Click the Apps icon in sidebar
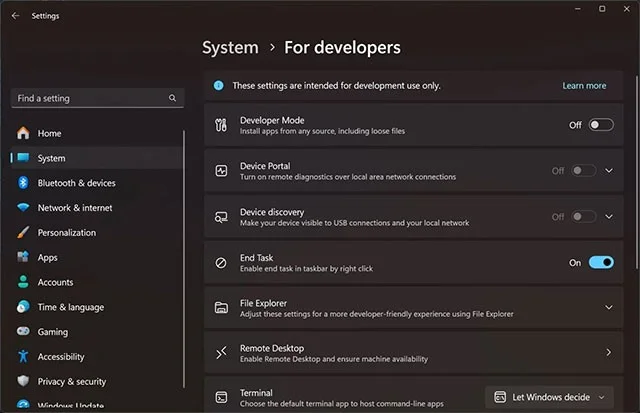 coord(23,257)
